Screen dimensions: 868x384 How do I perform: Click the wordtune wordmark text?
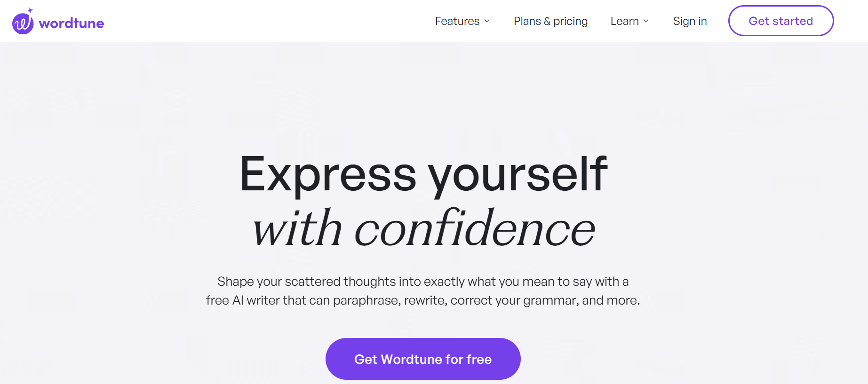point(72,24)
